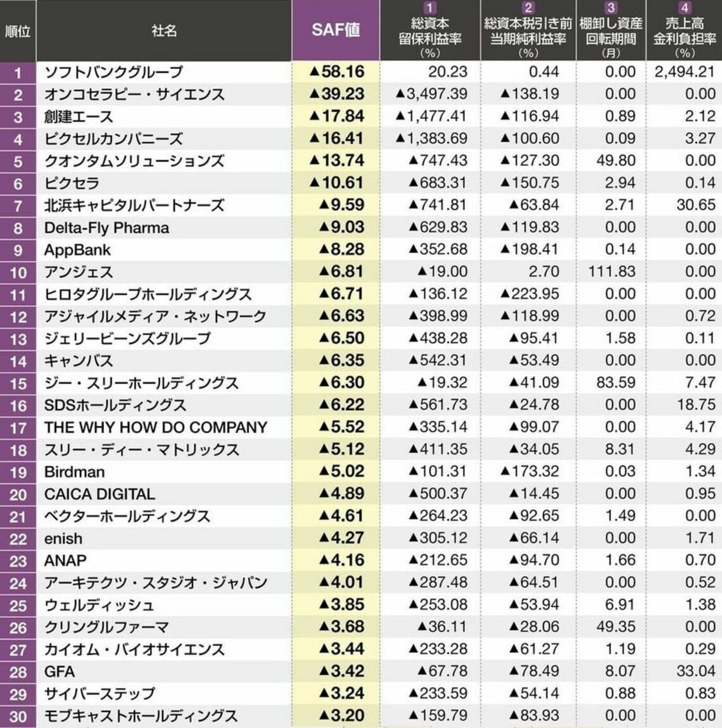
Task: Click the 順位 column header
Action: [x=18, y=30]
